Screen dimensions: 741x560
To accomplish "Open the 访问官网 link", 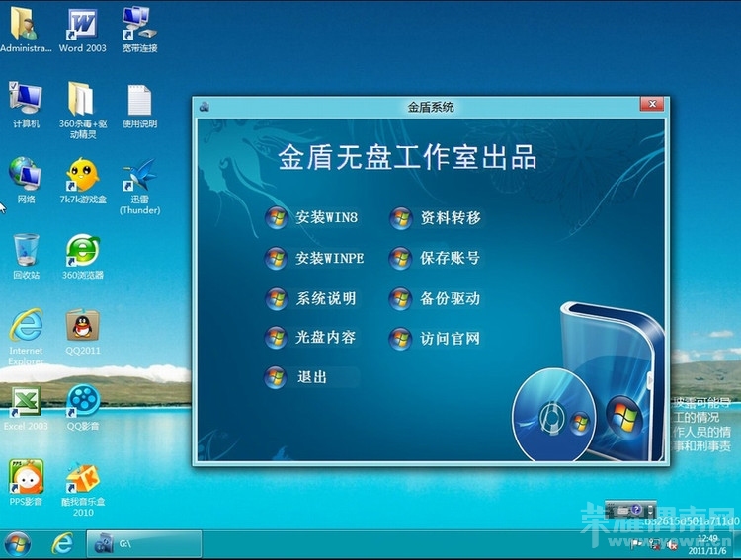I will click(450, 339).
